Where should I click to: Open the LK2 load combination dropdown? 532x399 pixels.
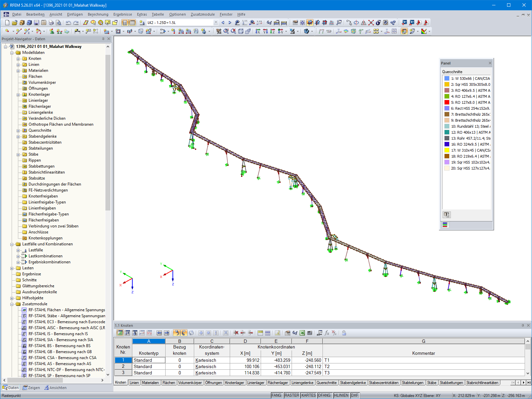215,22
